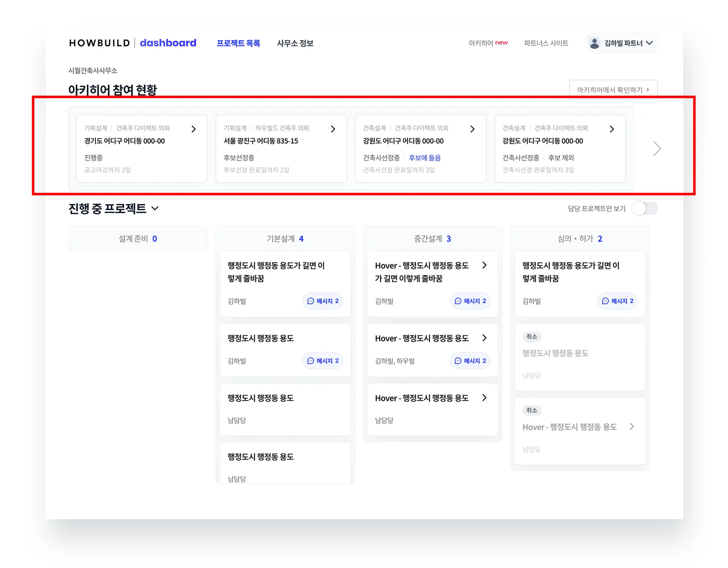Click 아키히어 new link in header
Image resolution: width=728 pixels, height=568 pixels.
click(488, 43)
